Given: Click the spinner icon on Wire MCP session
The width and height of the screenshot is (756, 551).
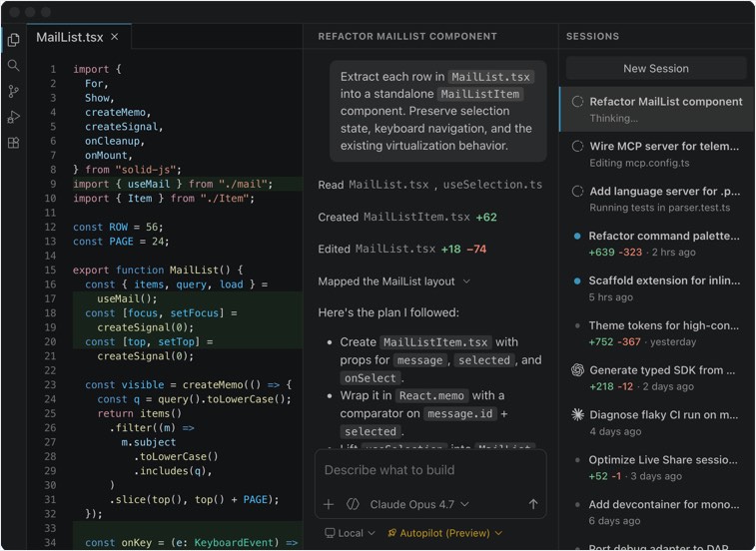Looking at the screenshot, I should pyautogui.click(x=577, y=146).
